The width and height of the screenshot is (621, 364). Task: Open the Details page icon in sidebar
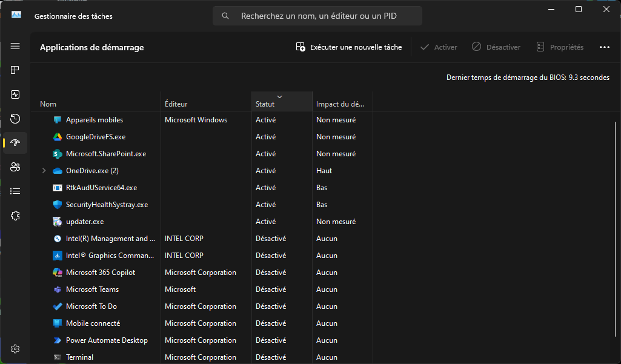[15, 191]
